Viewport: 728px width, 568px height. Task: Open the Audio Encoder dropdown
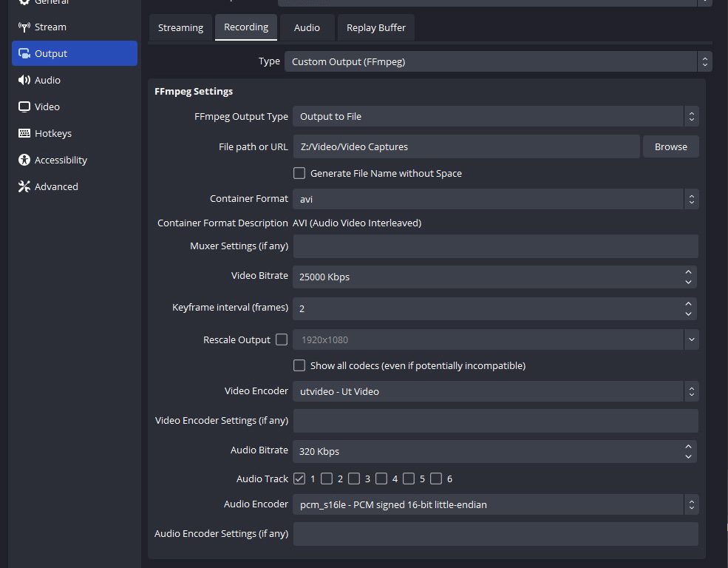(x=495, y=505)
